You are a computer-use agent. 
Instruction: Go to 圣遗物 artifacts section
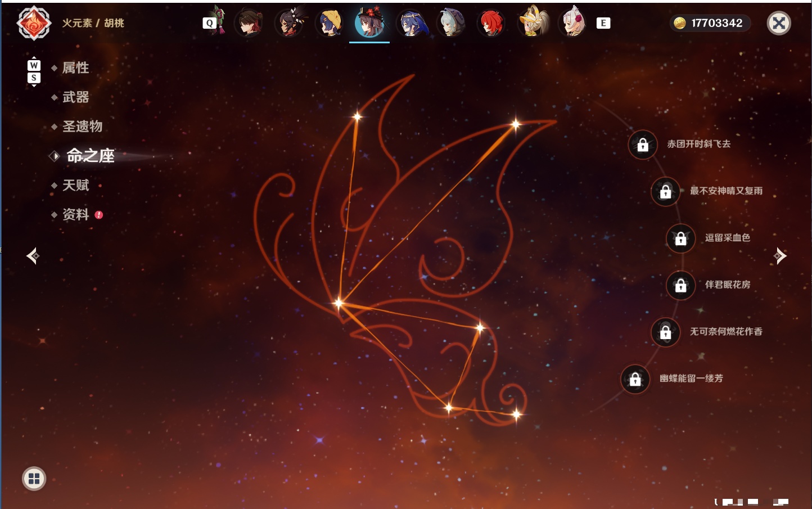click(82, 127)
